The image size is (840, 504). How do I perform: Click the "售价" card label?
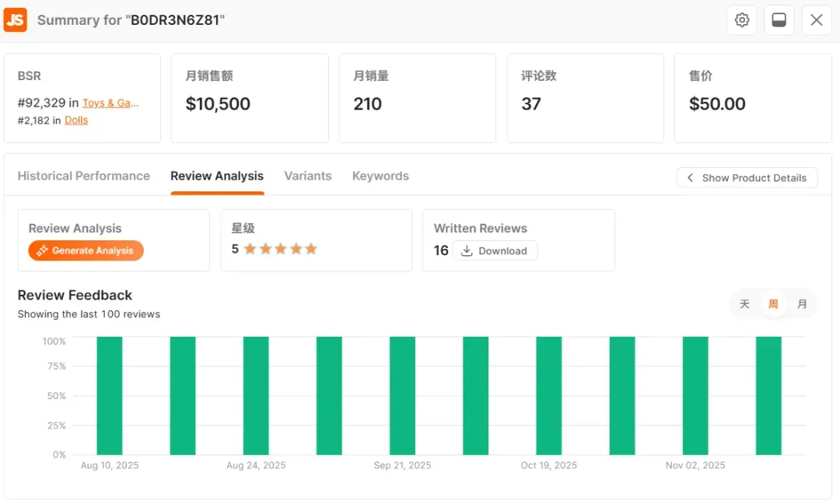pyautogui.click(x=701, y=76)
